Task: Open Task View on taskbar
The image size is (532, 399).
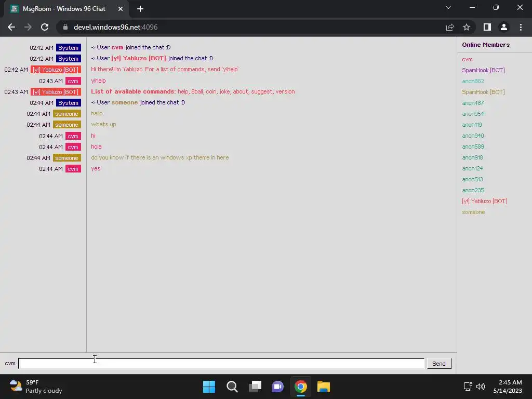Action: pos(255,387)
